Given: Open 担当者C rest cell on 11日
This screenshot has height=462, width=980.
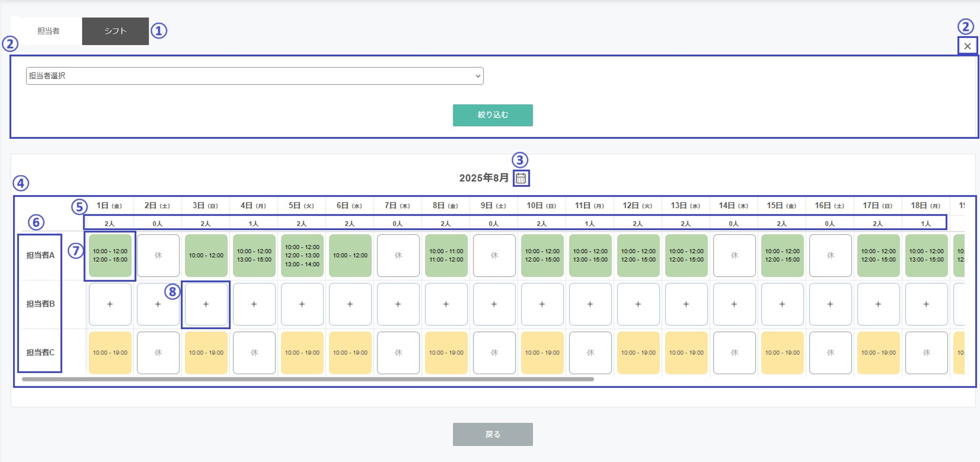Looking at the screenshot, I should coord(590,353).
